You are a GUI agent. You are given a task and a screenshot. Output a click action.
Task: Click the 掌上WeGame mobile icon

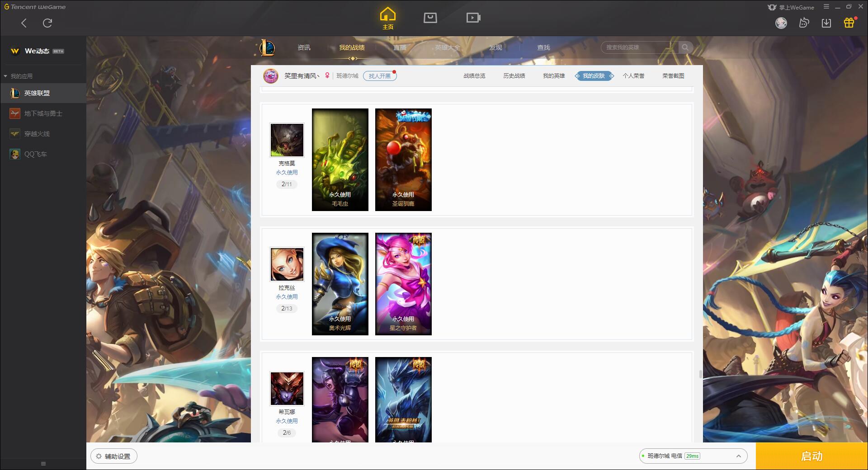pos(791,7)
